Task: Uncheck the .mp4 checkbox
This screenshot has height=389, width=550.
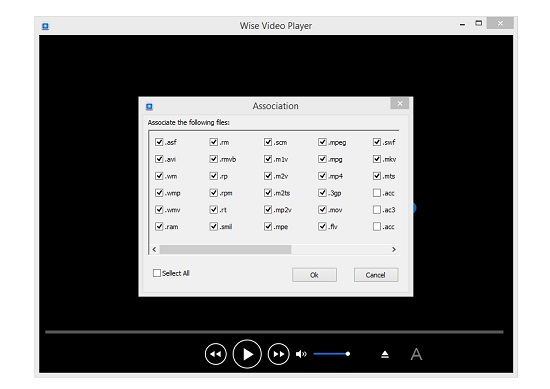Action: [322, 176]
